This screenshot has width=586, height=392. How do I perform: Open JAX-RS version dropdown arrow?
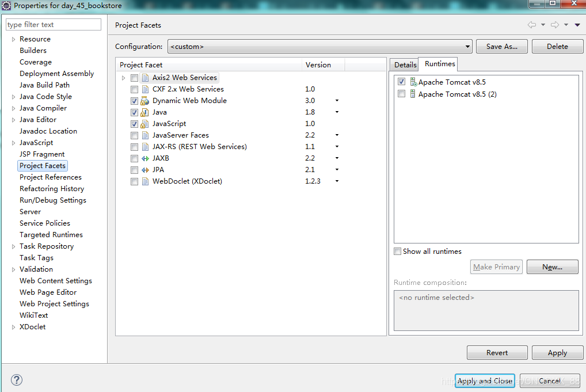click(x=337, y=146)
